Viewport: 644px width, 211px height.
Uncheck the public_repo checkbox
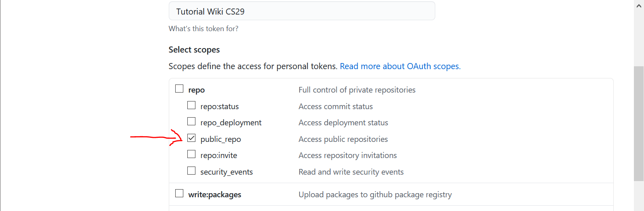[191, 138]
